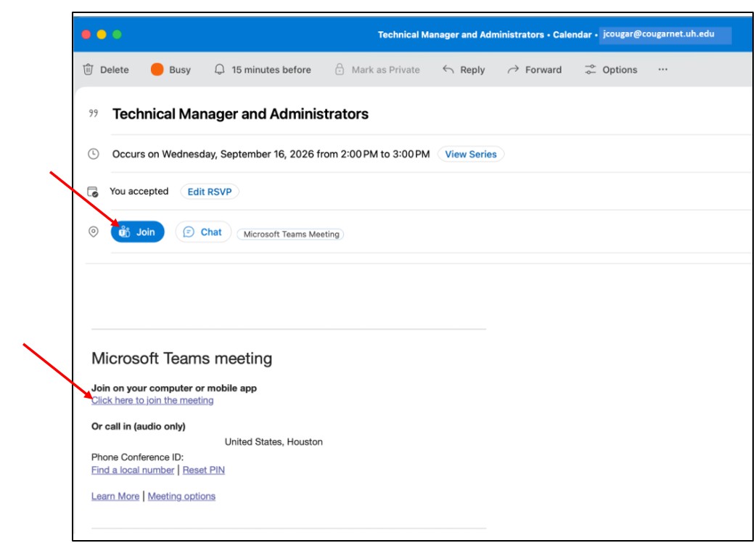Open the Meeting options link
Viewport: 756px width, 543px height.
pos(181,497)
